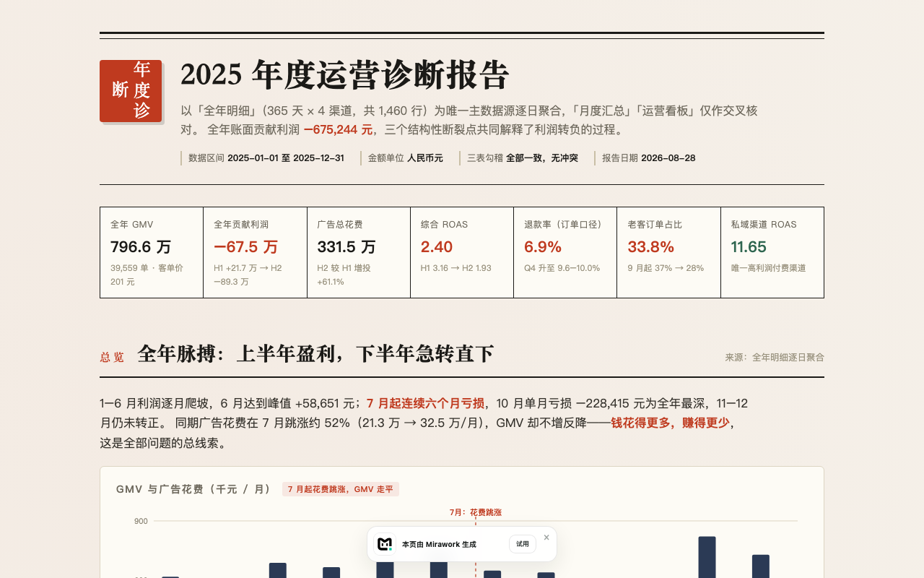
Task: Click the highlighted 钱花得更多，赚得更少 text
Action: [x=671, y=423]
